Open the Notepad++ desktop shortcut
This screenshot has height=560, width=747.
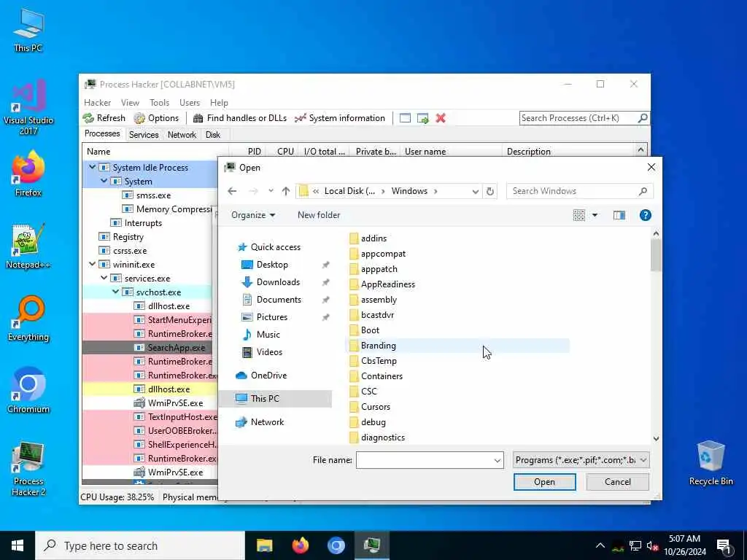click(28, 246)
